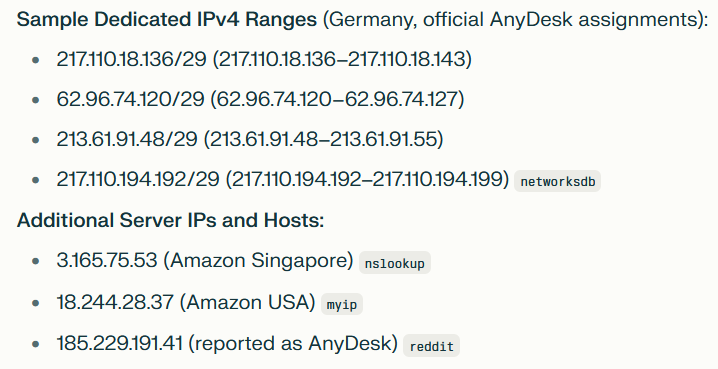
Task: Open the myip source chip
Action: pos(342,304)
